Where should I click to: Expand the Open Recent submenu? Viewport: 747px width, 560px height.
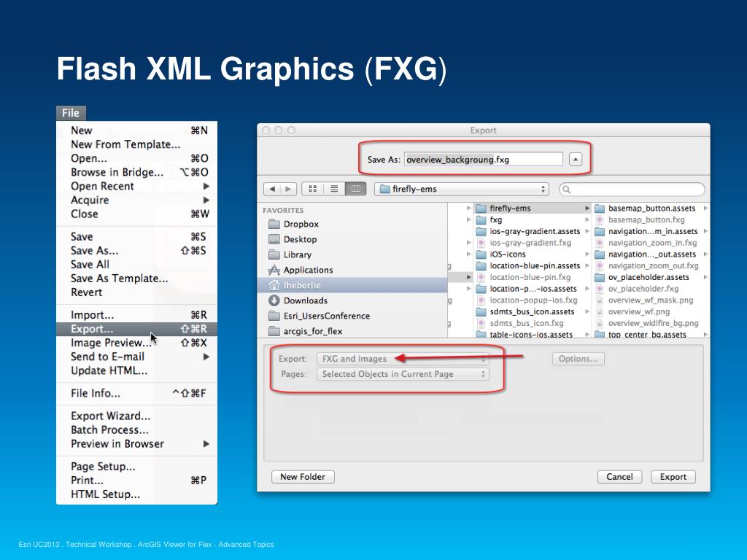tap(136, 186)
